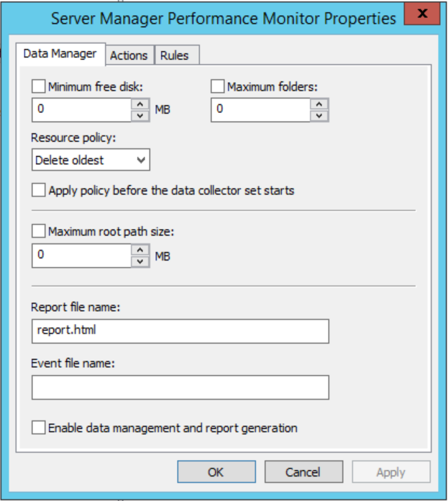Tick the Maximum root path size checkbox

39,232
